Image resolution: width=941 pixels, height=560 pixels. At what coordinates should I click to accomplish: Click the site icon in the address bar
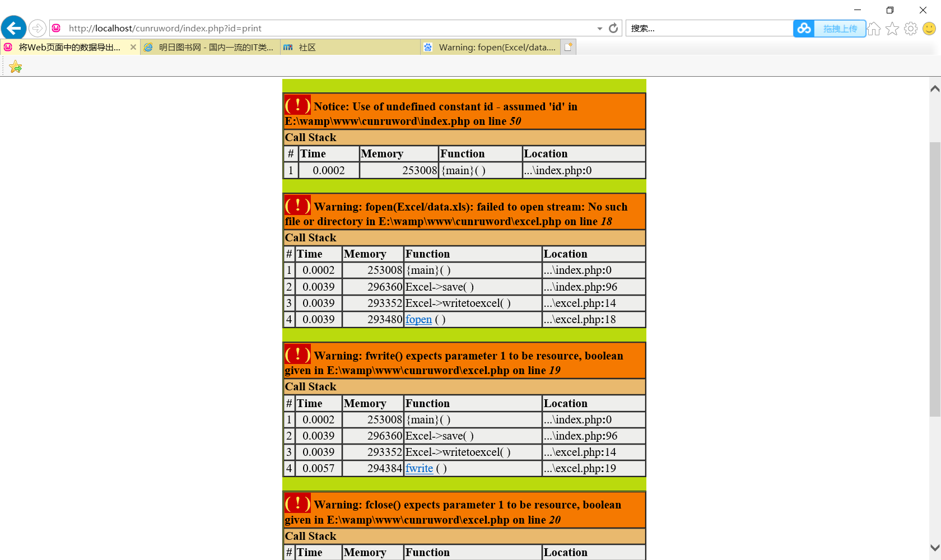56,28
